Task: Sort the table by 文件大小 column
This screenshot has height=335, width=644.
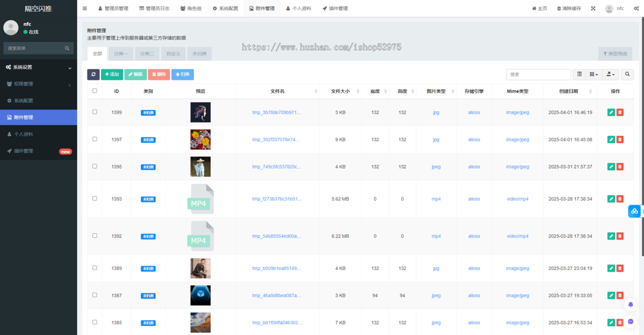Action: [340, 91]
